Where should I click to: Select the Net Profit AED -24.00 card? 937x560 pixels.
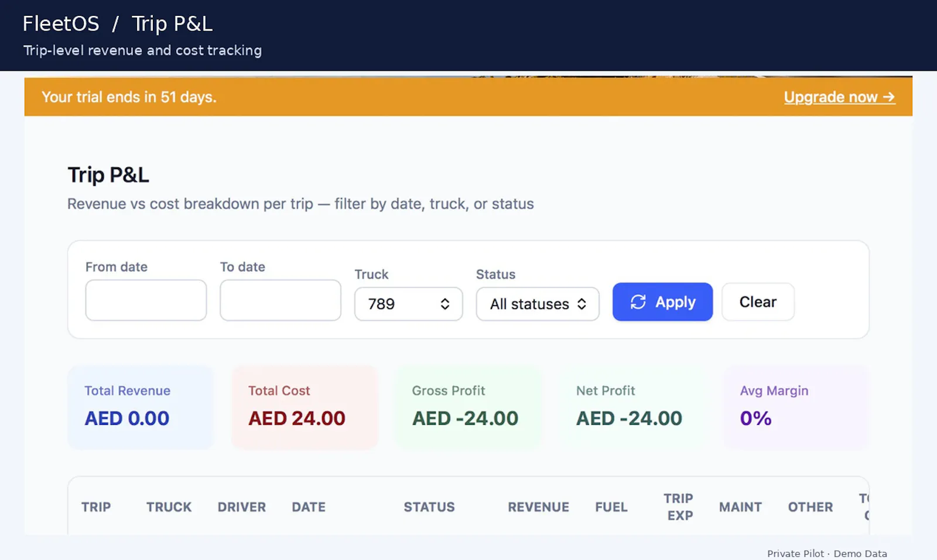(632, 407)
